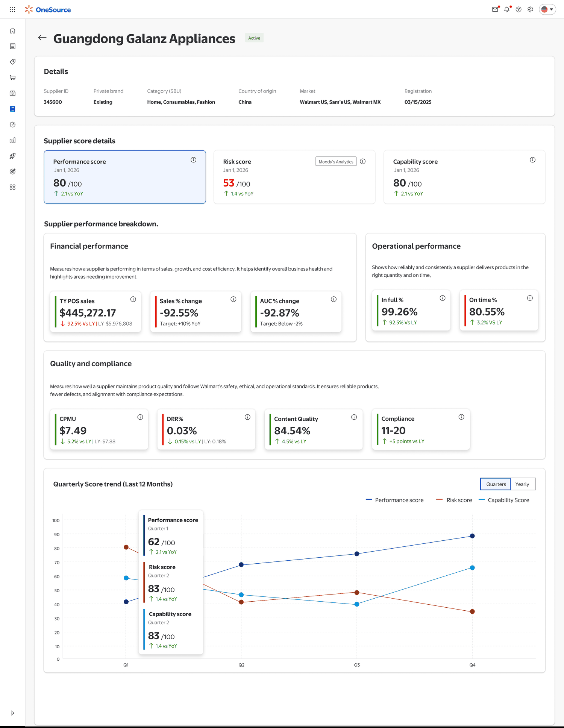Click registration date 03/15/2025
The width and height of the screenshot is (564, 728).
[418, 102]
